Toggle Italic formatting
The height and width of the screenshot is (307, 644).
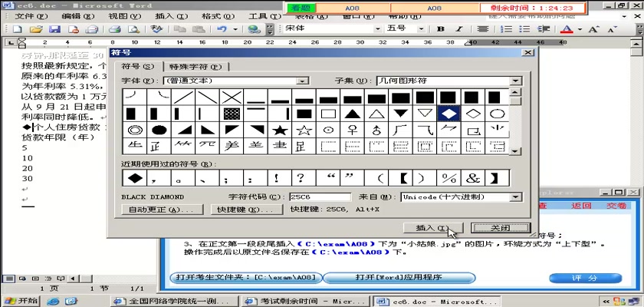(x=458, y=29)
